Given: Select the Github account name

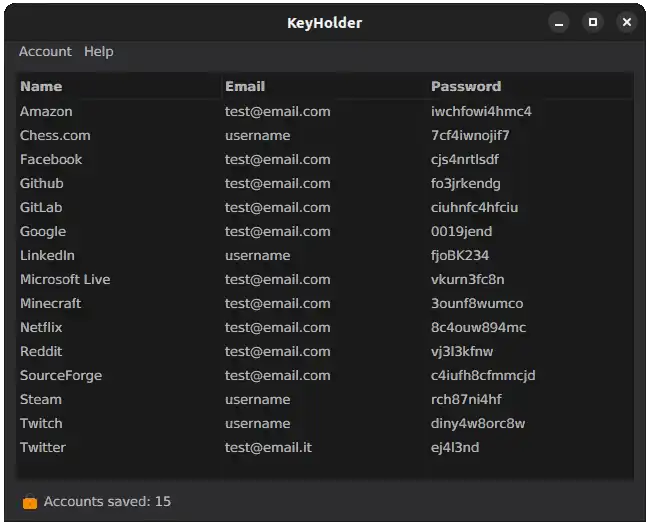Looking at the screenshot, I should coord(42,183).
